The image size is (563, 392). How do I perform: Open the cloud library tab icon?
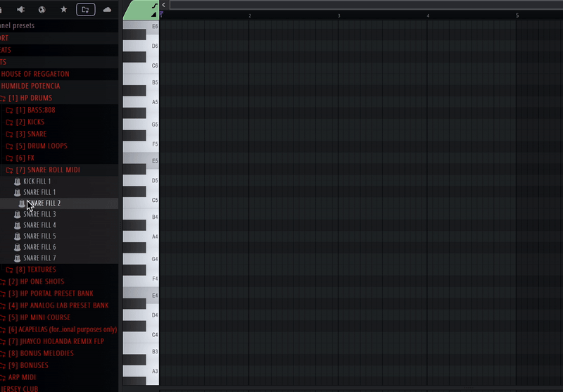point(107,10)
